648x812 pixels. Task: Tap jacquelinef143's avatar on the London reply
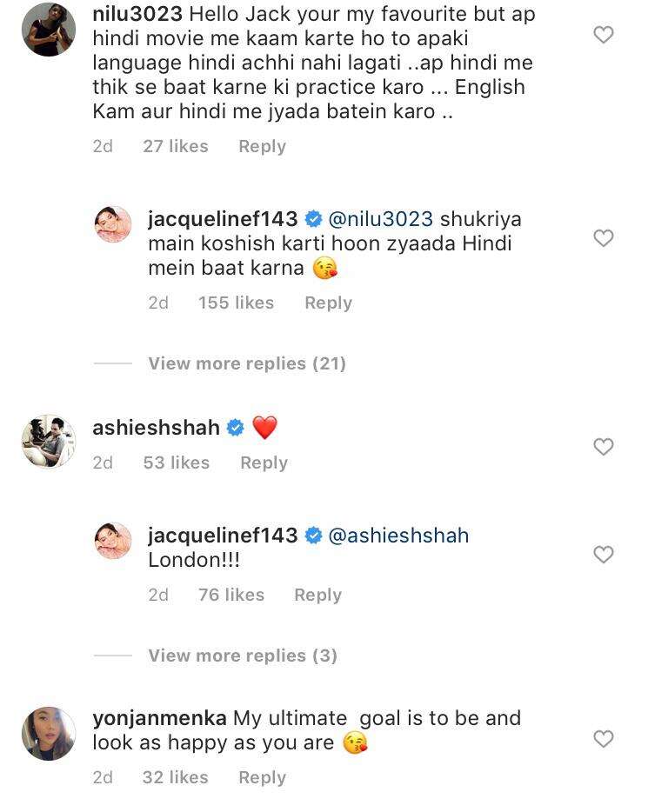[113, 541]
